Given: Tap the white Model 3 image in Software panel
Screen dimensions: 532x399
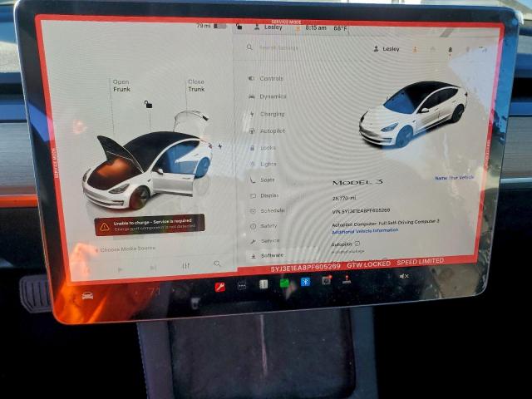Looking at the screenshot, I should coord(413,114).
